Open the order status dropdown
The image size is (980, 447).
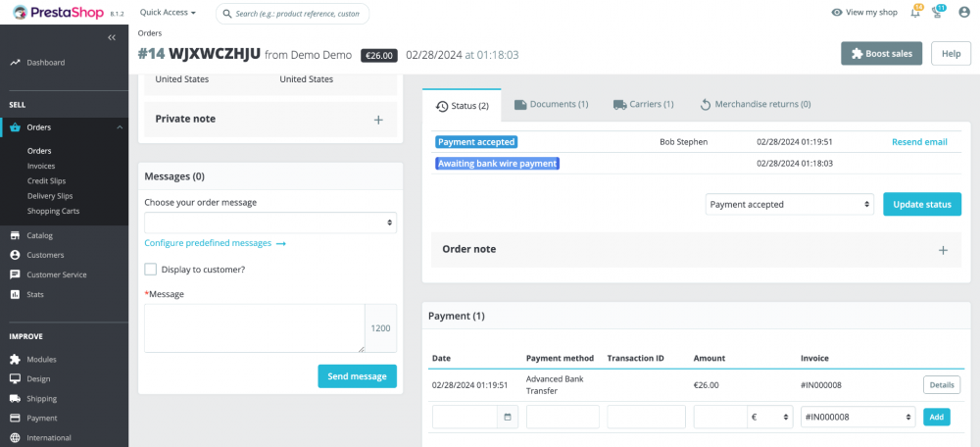point(789,205)
